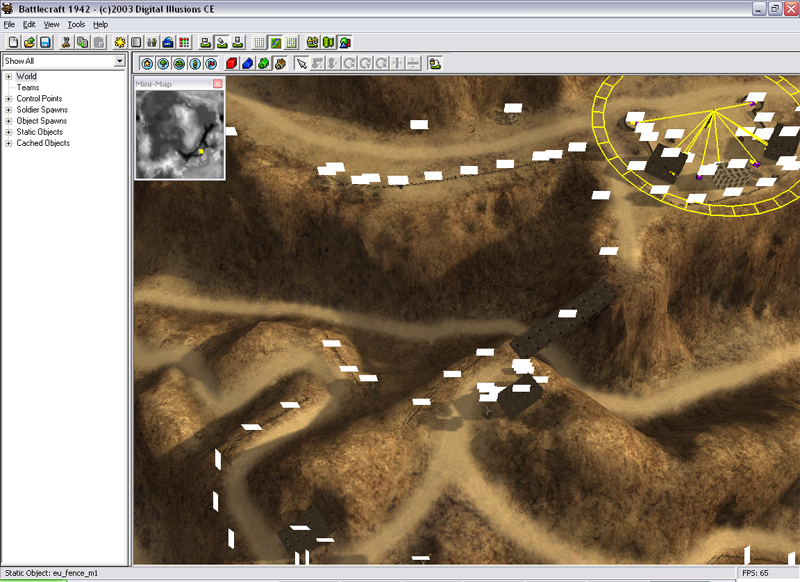Toggle the green terrain texture view button
The height and width of the screenshot is (582, 800).
(x=275, y=43)
